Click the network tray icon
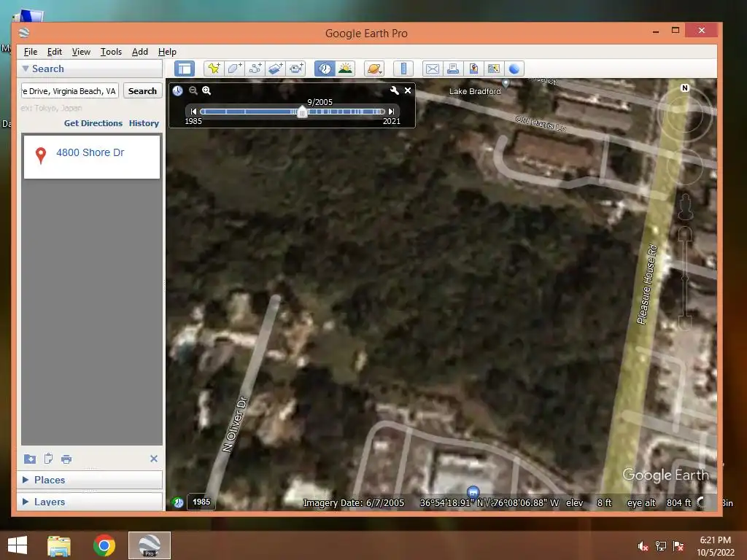This screenshot has height=560, width=747. point(660,546)
